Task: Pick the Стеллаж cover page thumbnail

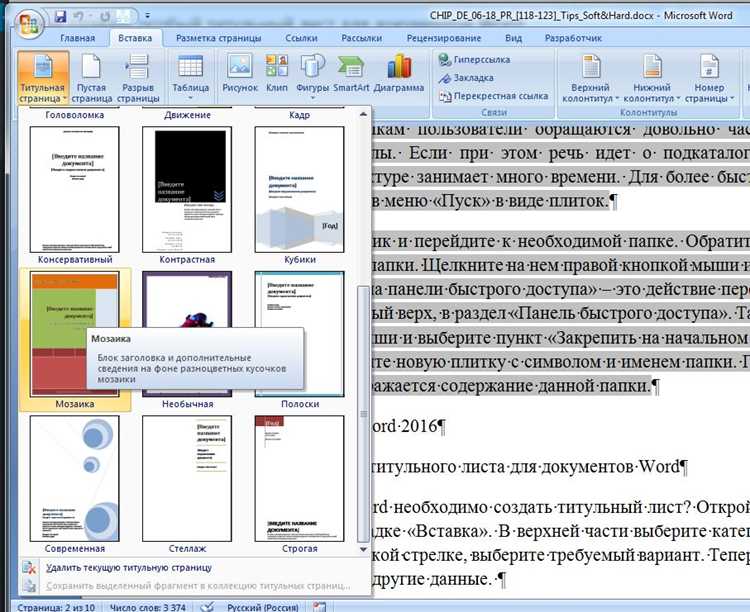Action: pos(187,478)
